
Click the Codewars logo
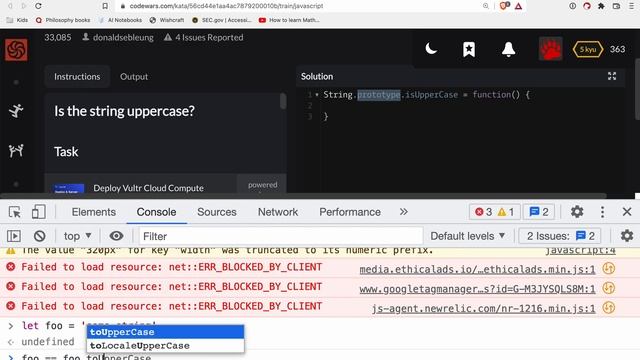(16, 49)
